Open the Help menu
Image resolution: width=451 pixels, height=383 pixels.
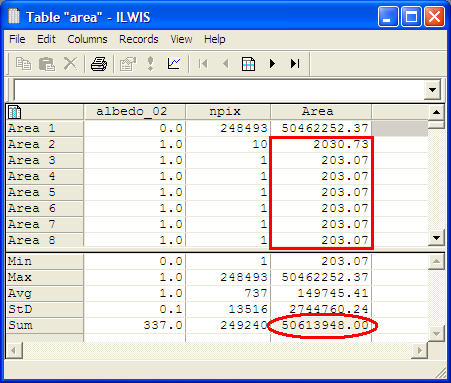pos(215,39)
